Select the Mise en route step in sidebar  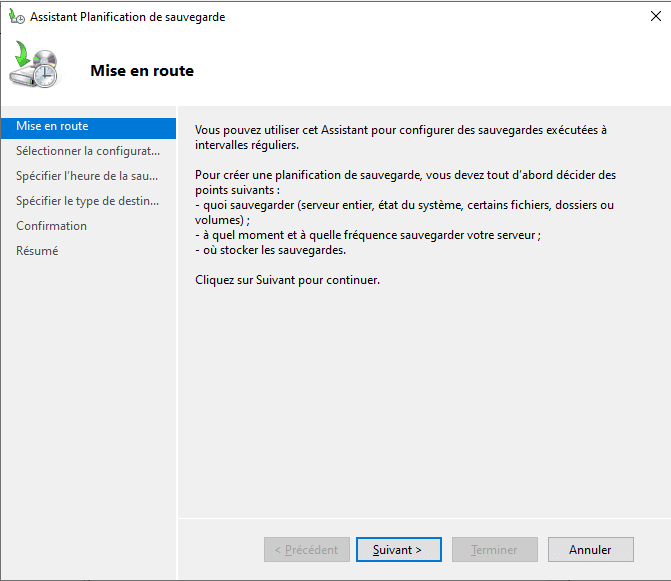tap(52, 126)
